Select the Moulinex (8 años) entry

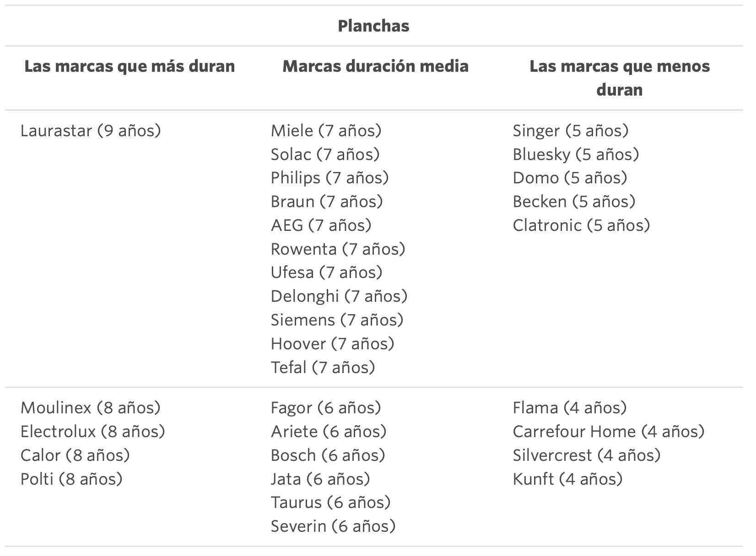tap(91, 408)
